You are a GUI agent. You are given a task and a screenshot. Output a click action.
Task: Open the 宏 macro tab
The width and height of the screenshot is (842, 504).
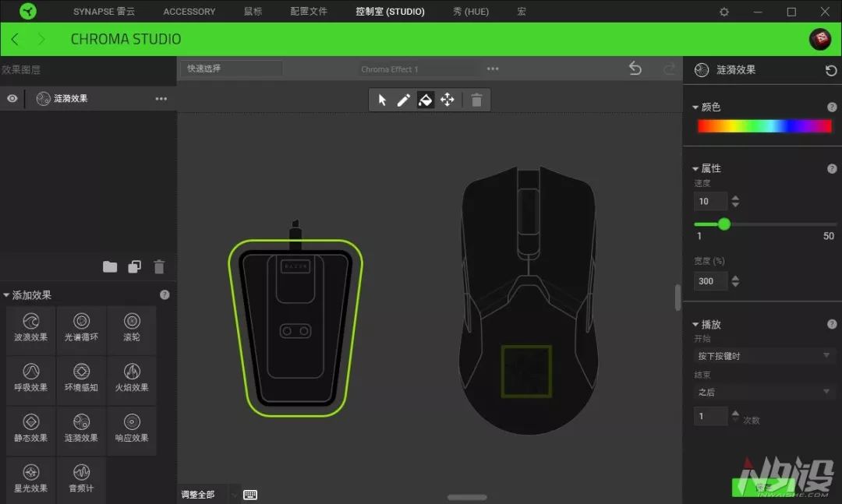[521, 11]
